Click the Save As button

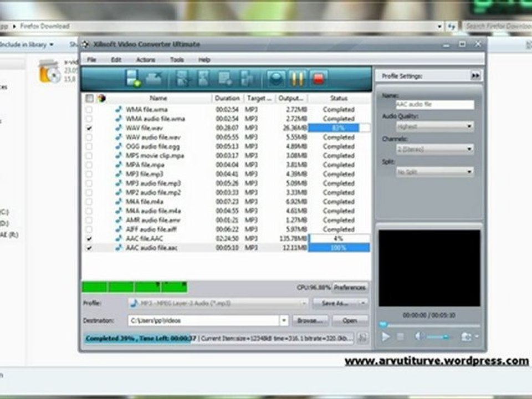(335, 303)
